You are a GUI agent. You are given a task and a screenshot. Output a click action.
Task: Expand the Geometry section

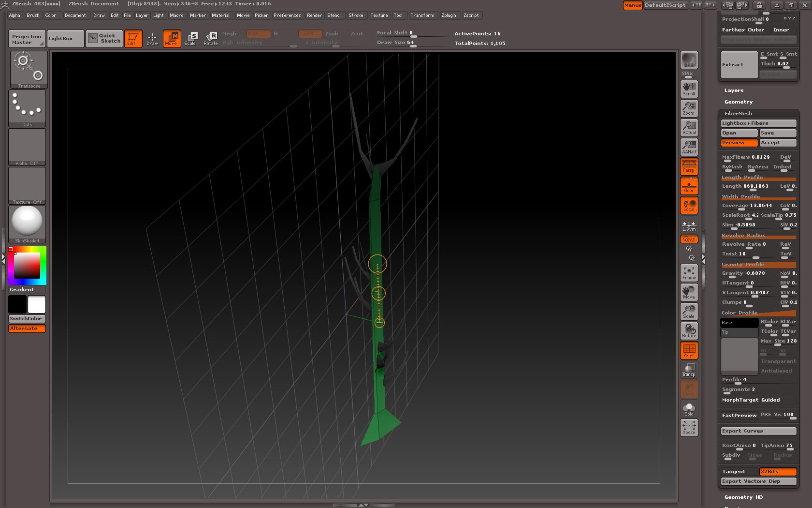click(738, 102)
